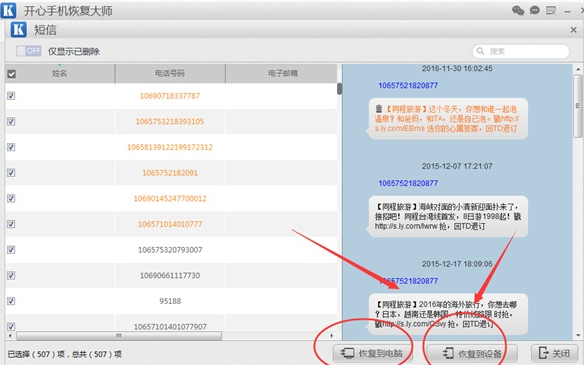Select phone number 1065752182091
Screen dimensions: 584x365
(170, 173)
